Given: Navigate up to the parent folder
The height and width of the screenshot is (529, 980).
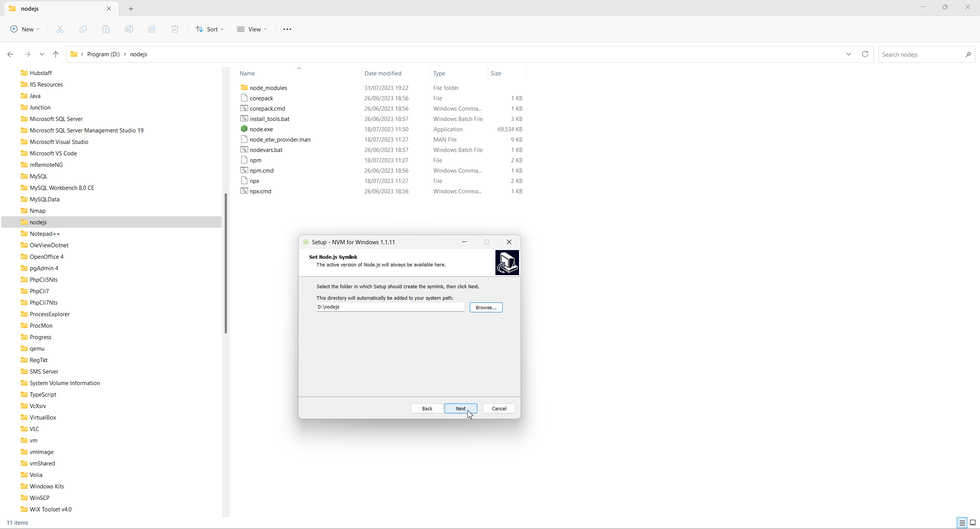Looking at the screenshot, I should (55, 54).
